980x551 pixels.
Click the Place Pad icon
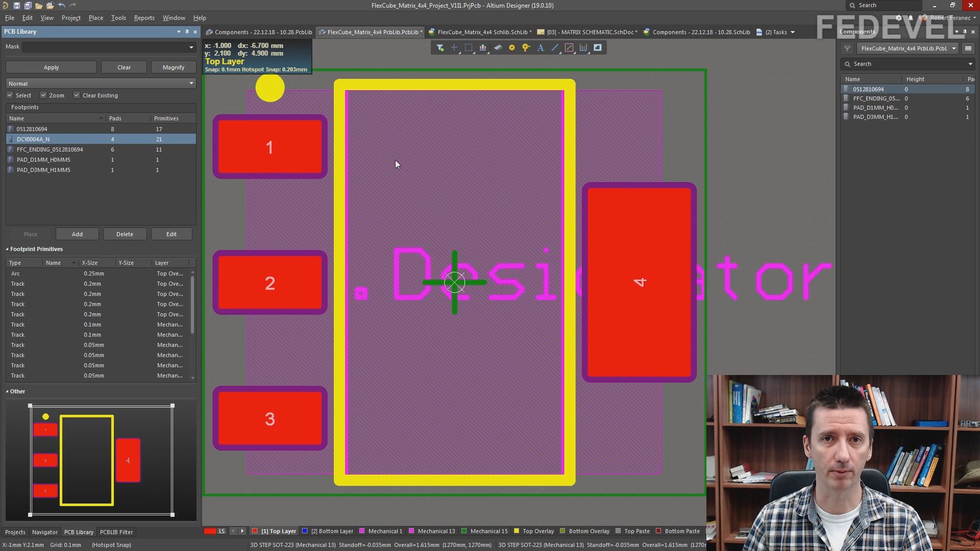[511, 48]
